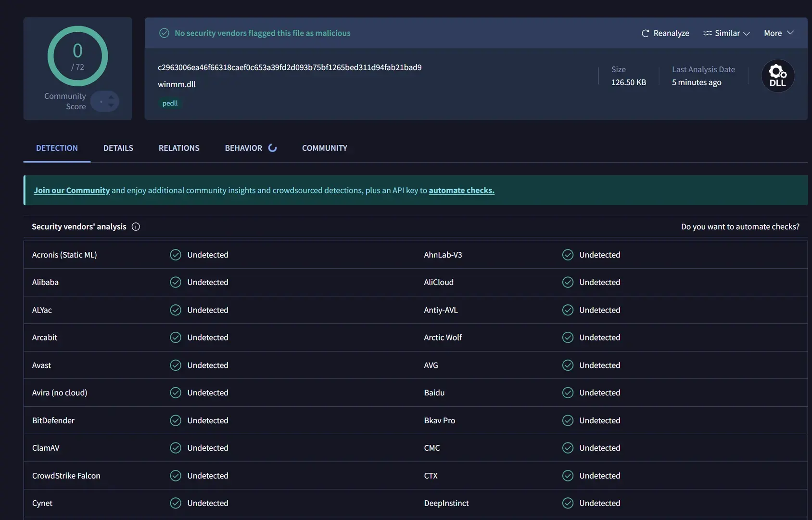Click the DeepInstinct undetected checkmark icon

pyautogui.click(x=568, y=503)
